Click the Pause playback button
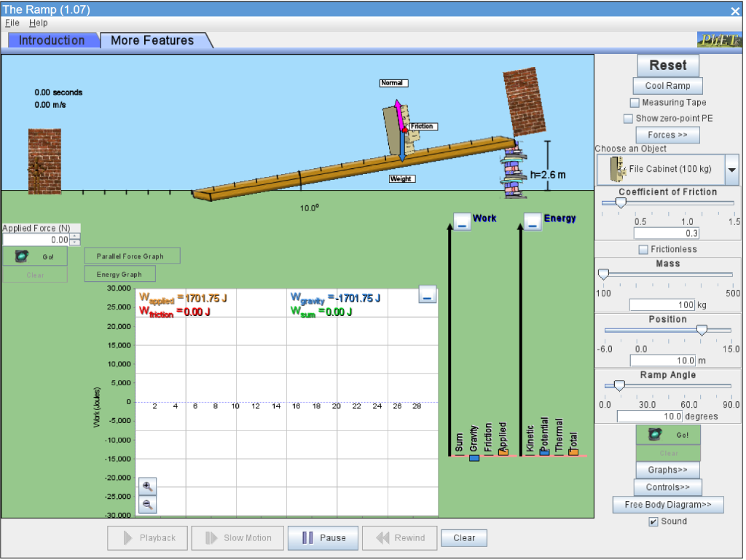 323,538
